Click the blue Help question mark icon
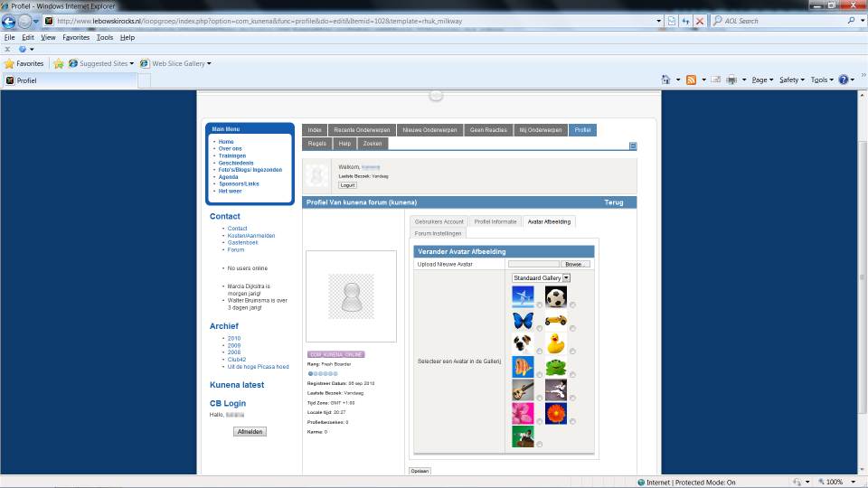868x488 pixels. click(x=843, y=80)
